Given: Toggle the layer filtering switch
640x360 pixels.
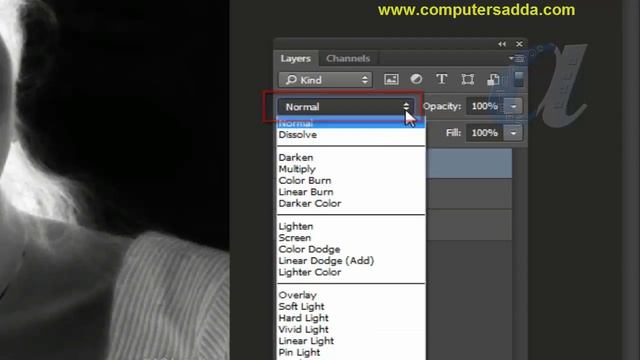Looking at the screenshot, I should (x=518, y=79).
